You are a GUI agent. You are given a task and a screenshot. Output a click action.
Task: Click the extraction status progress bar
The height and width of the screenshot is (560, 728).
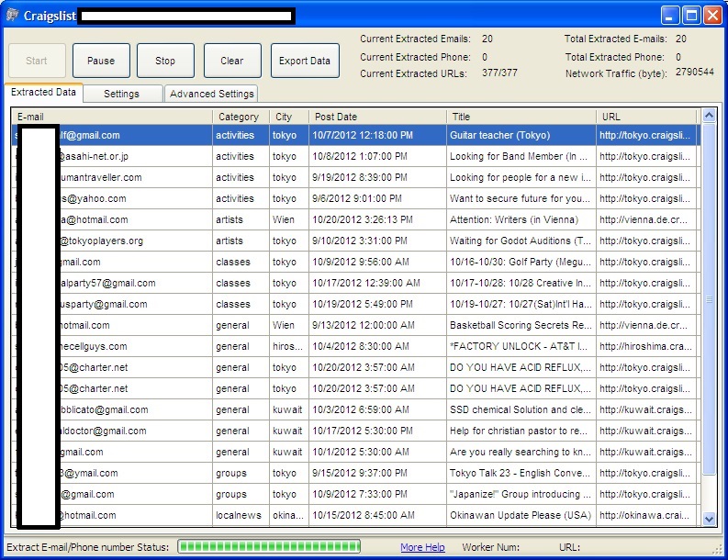coord(269,547)
